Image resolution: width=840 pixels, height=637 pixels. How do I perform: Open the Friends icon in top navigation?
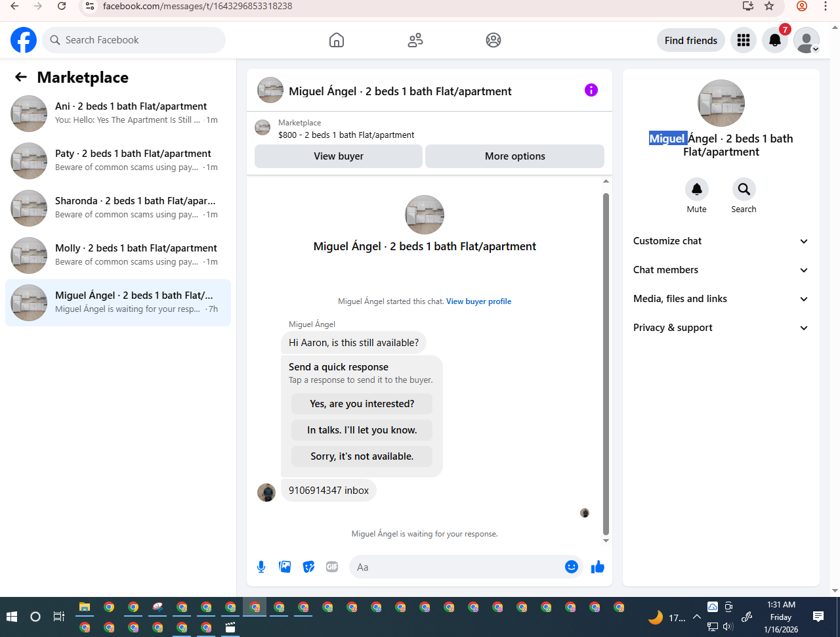pos(415,40)
